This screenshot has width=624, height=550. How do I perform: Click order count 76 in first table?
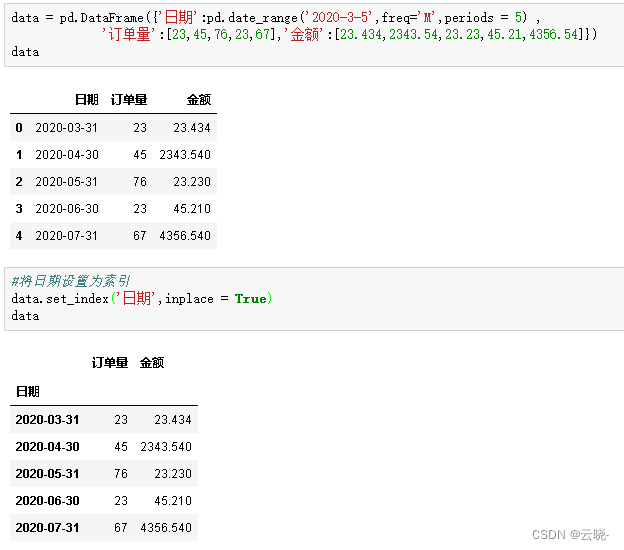tap(140, 182)
